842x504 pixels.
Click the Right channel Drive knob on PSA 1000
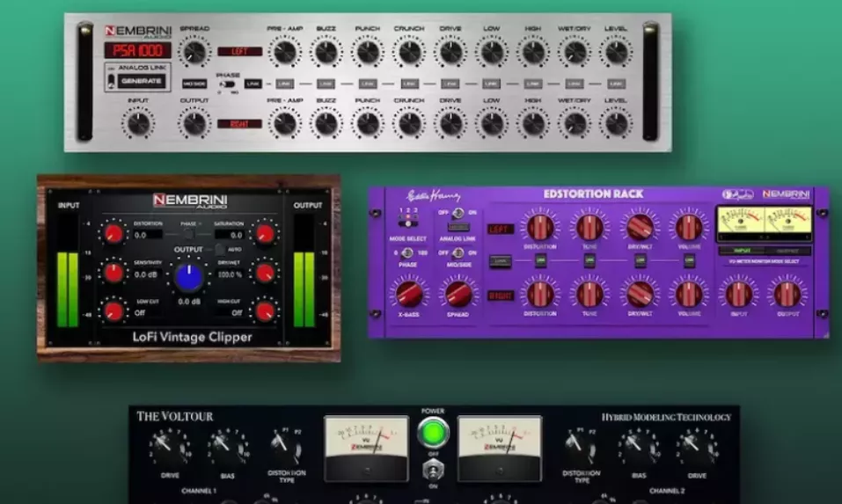pyautogui.click(x=450, y=124)
